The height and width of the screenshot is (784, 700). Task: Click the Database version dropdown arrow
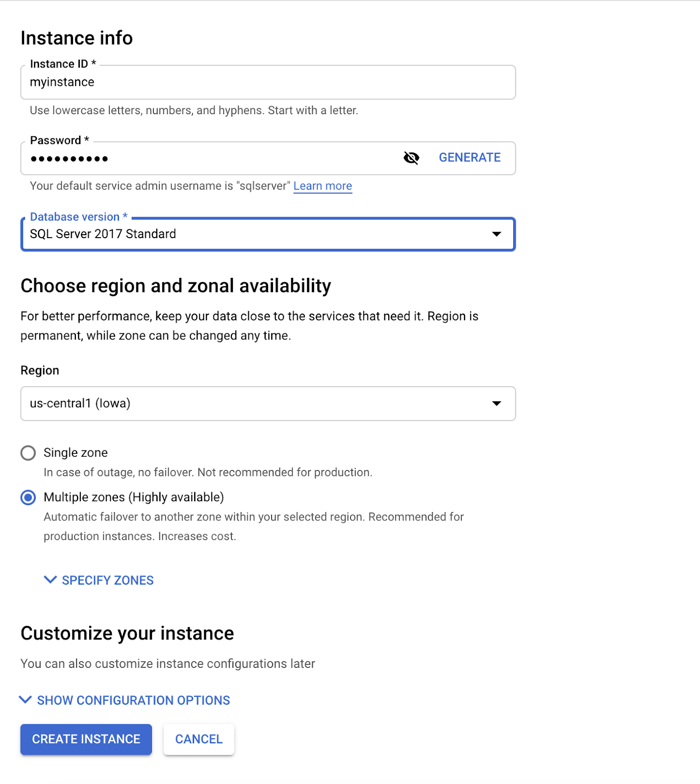pos(497,234)
